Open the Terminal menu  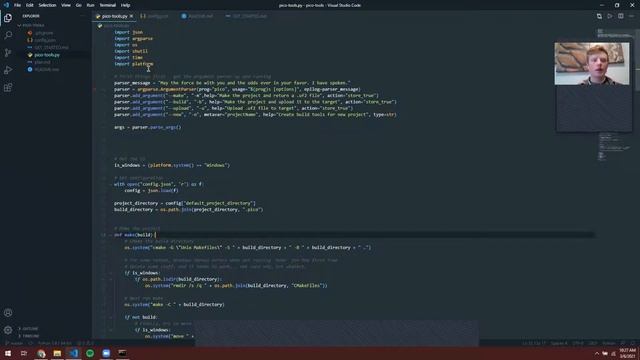[107, 5]
